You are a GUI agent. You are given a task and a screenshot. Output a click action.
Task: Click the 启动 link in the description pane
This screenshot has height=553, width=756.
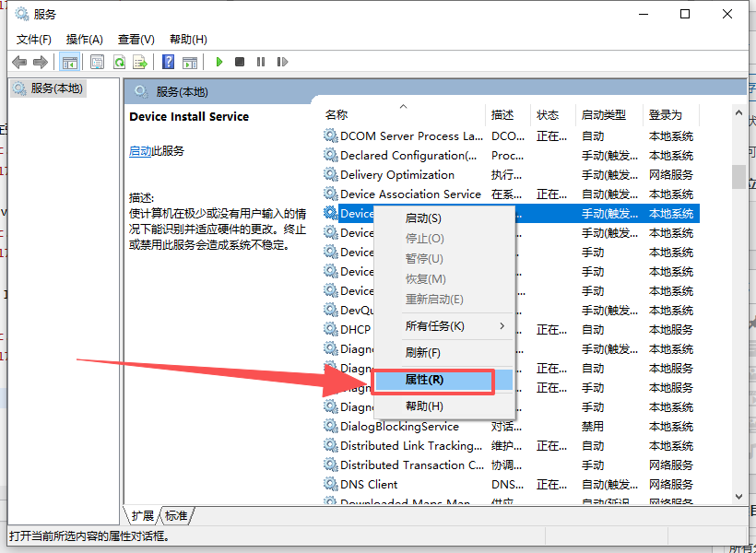click(139, 151)
